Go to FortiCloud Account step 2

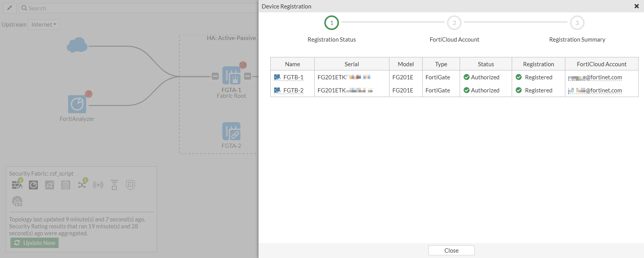point(454,23)
